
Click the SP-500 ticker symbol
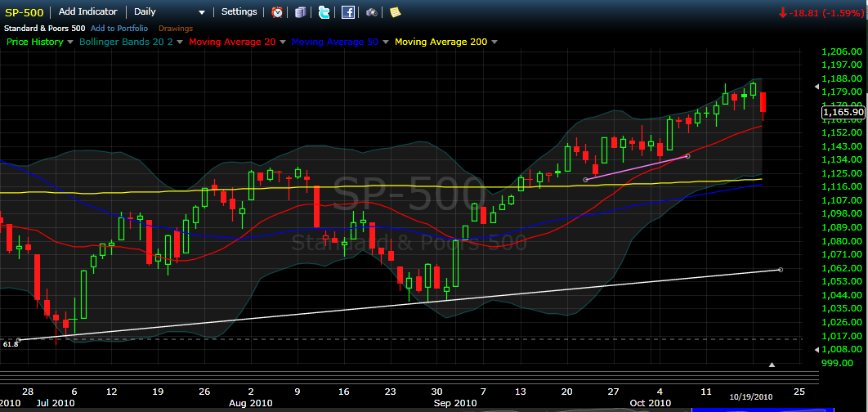(24, 12)
